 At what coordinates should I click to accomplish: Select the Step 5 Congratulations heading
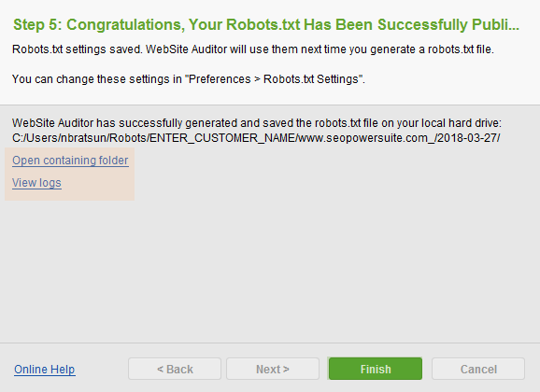(x=266, y=25)
